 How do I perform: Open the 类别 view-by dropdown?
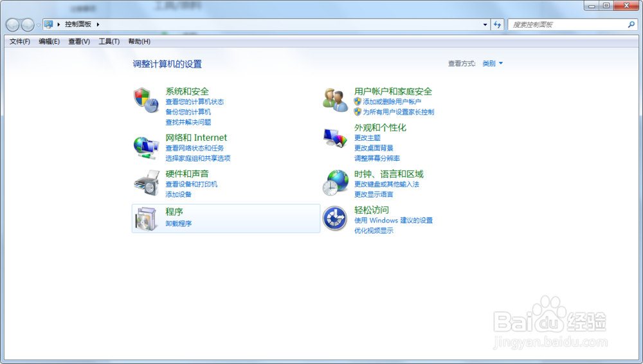pyautogui.click(x=493, y=63)
